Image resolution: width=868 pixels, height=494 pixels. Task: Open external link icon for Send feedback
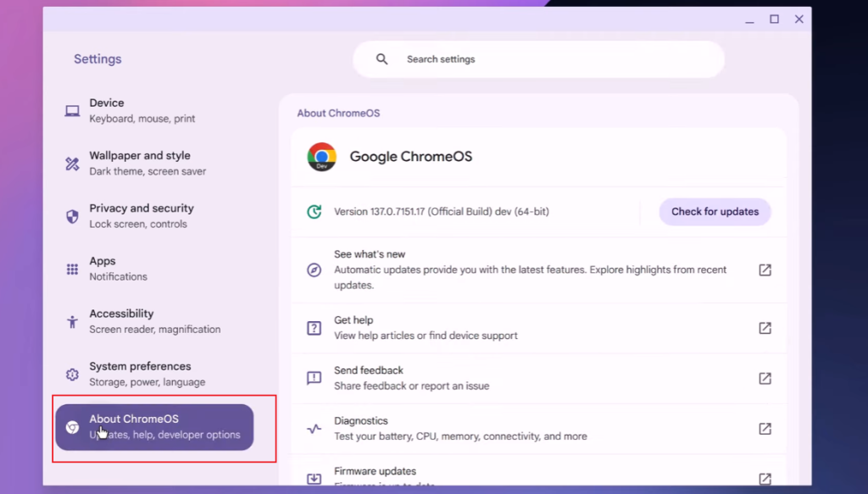tap(765, 379)
